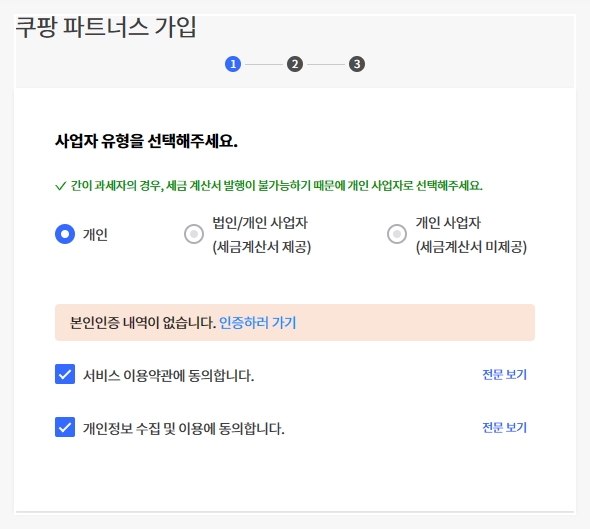The height and width of the screenshot is (529, 590).
Task: Uncheck 서비스 이용약관에 동의합니다 checkbox
Action: 65,374
